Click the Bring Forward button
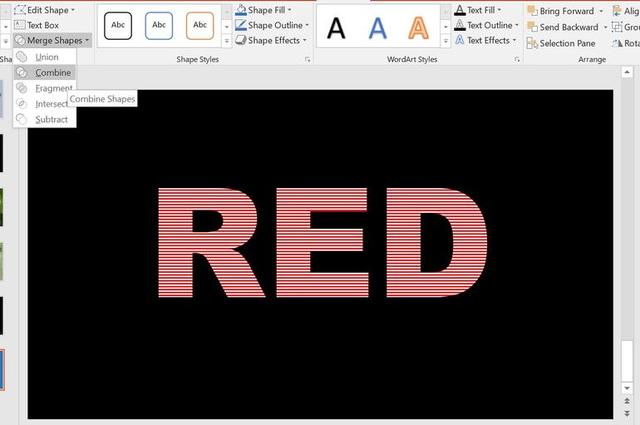640x425 pixels. tap(564, 11)
